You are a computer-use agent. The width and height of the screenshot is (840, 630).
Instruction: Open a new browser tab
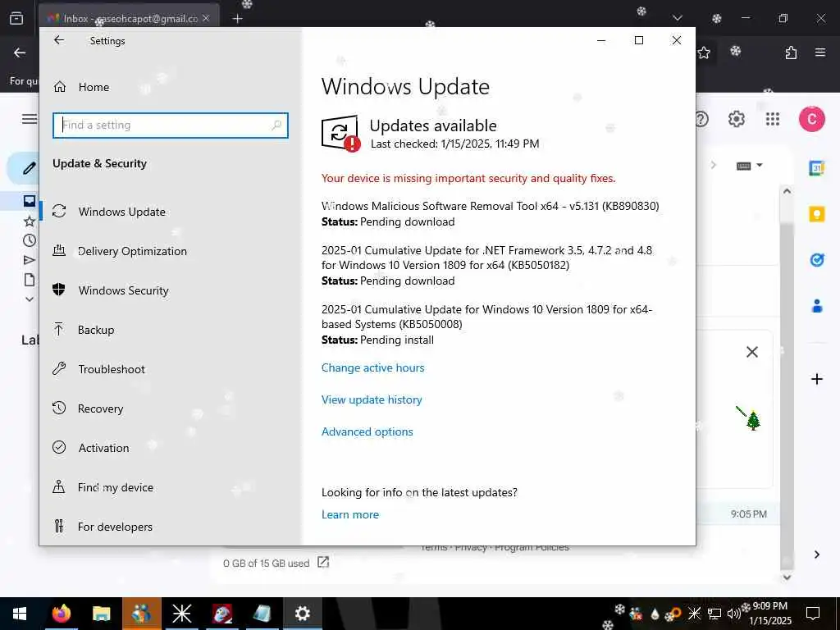237,19
